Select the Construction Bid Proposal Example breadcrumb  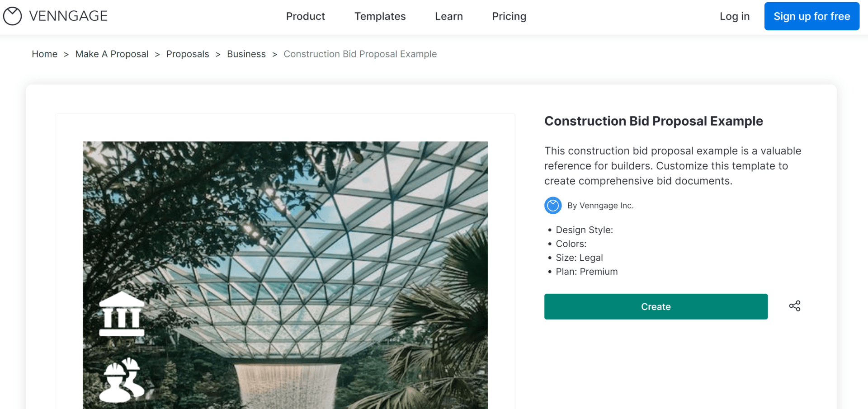[x=360, y=54]
